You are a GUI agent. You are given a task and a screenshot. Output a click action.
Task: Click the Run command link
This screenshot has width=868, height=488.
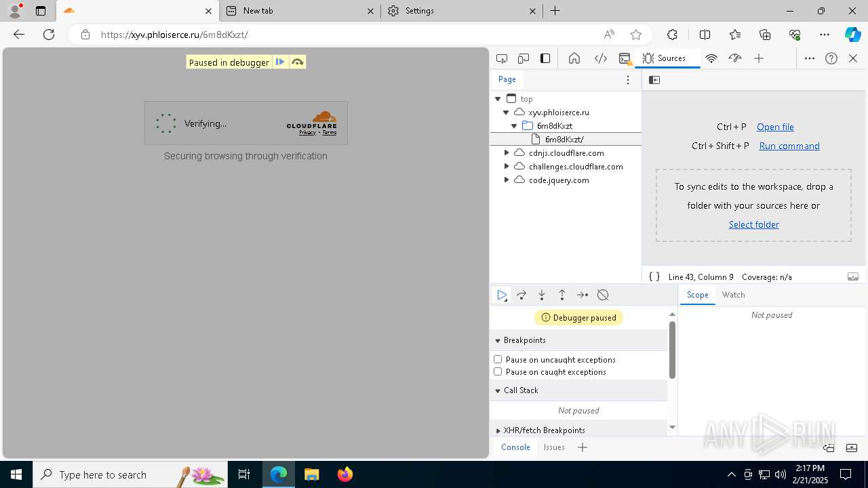789,146
